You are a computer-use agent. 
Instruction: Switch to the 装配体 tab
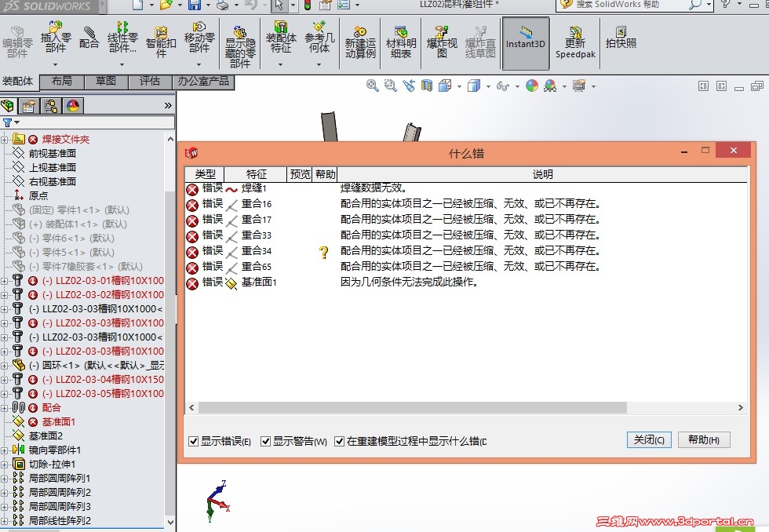tap(17, 81)
